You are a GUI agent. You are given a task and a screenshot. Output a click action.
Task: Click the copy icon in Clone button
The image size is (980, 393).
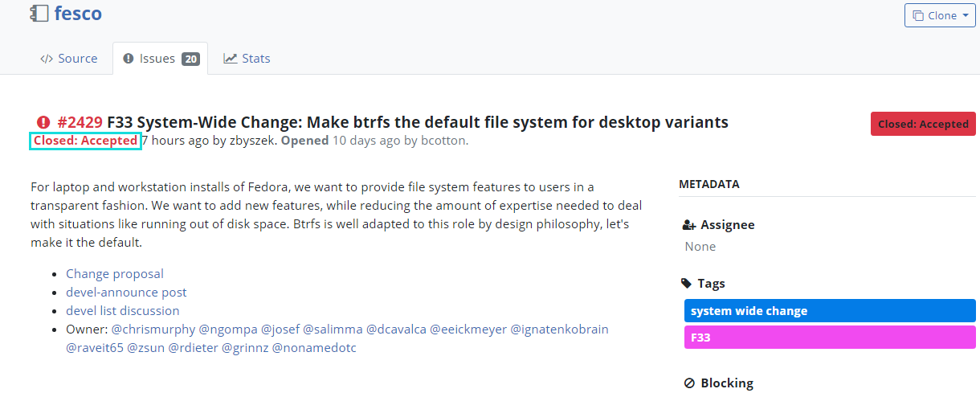(x=918, y=15)
